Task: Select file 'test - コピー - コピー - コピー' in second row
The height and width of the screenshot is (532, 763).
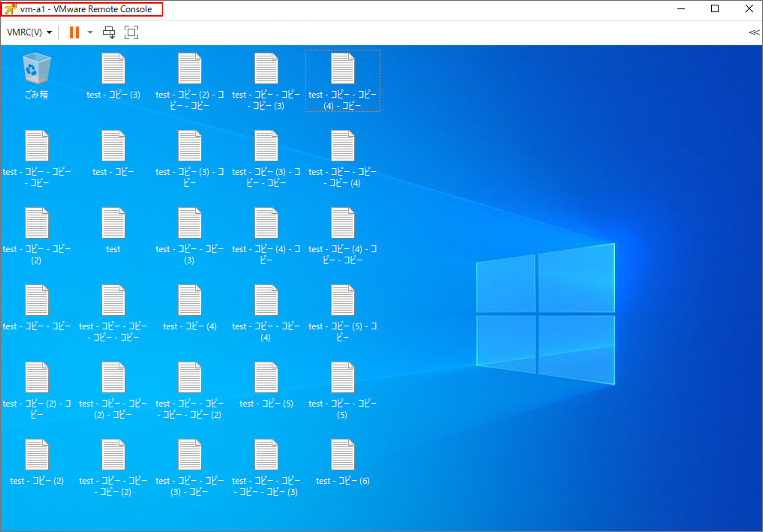Action: point(37,158)
